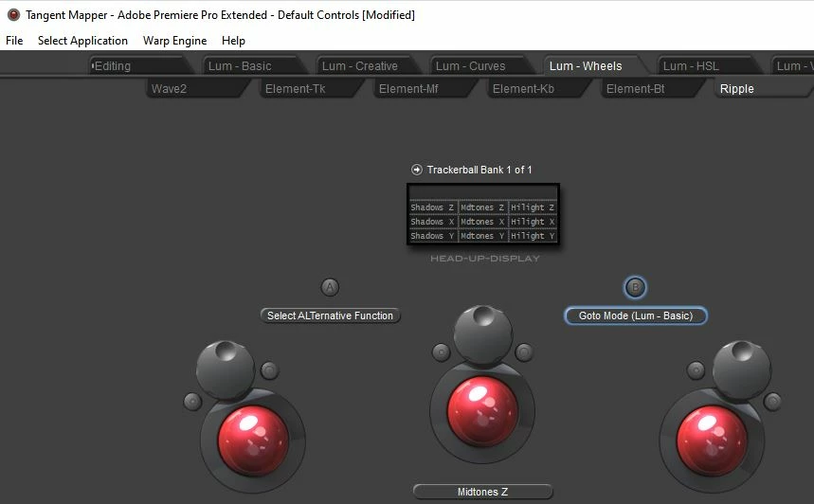Select the Element-Mf panel tab

[424, 89]
